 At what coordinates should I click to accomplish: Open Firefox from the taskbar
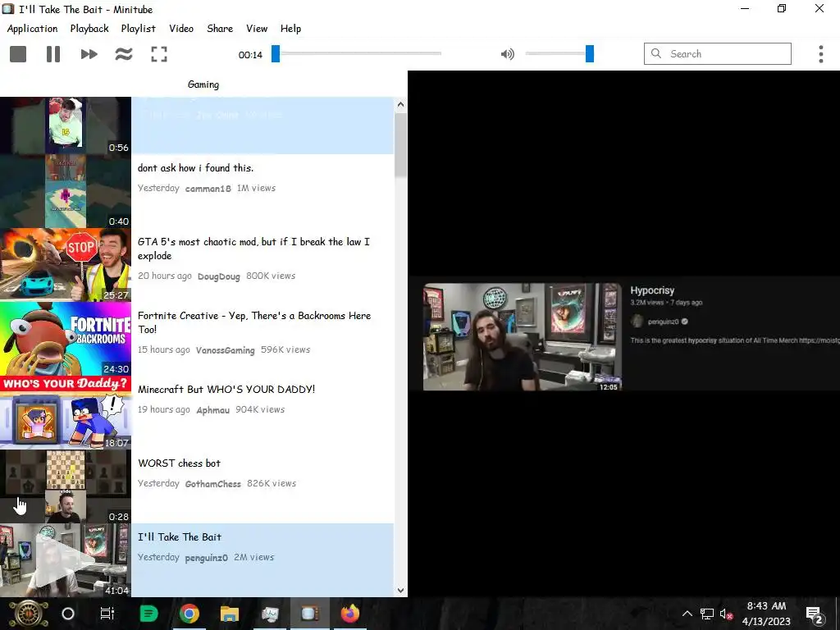(x=349, y=614)
